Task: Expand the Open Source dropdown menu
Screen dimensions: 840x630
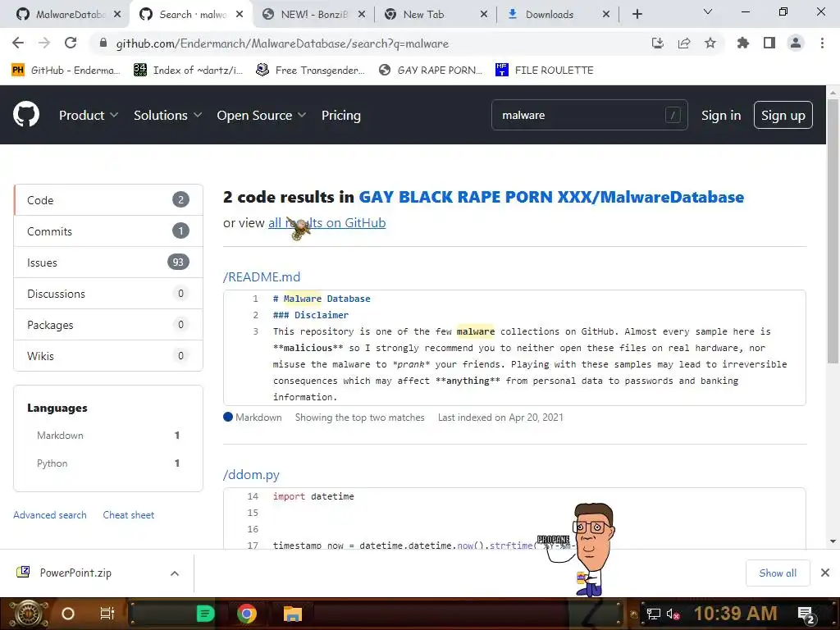Action: point(261,115)
